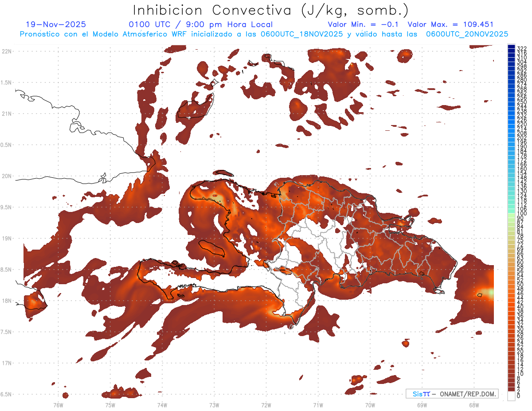Click the "Pronostico con el Modelo Atmosferico WRF" line
The width and height of the screenshot is (532, 411).
click(264, 34)
